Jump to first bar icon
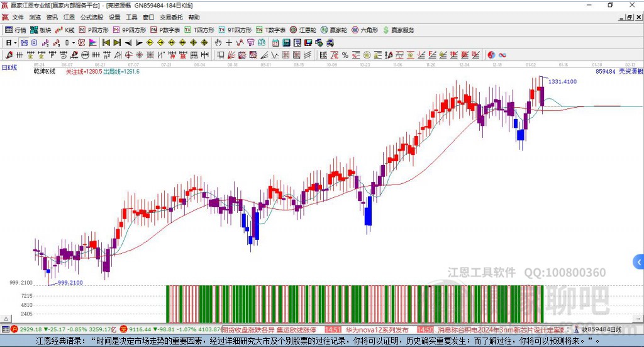This screenshot has width=644, height=347. point(106,43)
